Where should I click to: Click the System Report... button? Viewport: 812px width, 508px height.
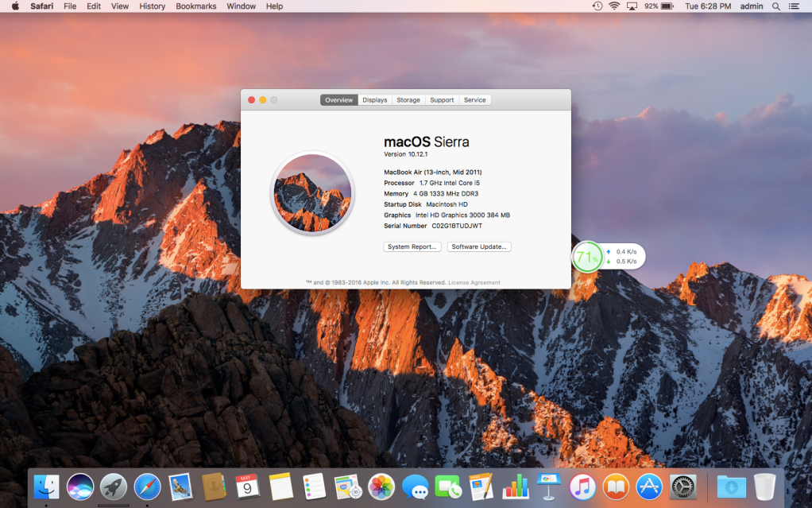pos(412,246)
